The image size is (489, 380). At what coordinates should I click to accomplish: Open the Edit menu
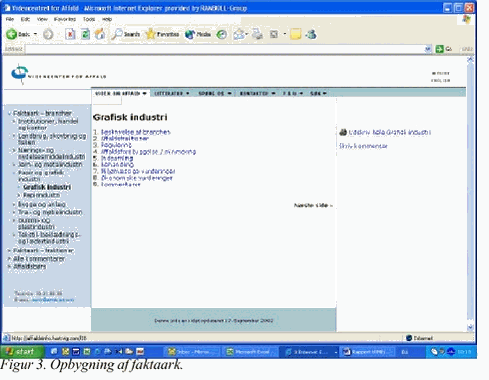(x=25, y=19)
